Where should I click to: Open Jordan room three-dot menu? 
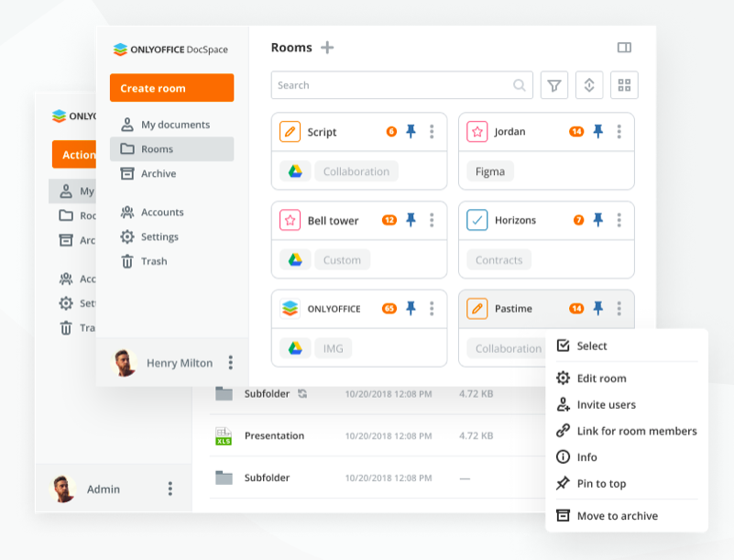point(619,132)
